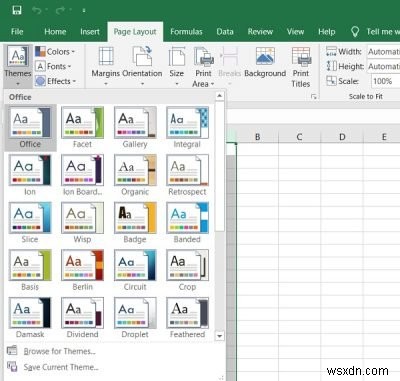Switch to the Home tab

(55, 32)
